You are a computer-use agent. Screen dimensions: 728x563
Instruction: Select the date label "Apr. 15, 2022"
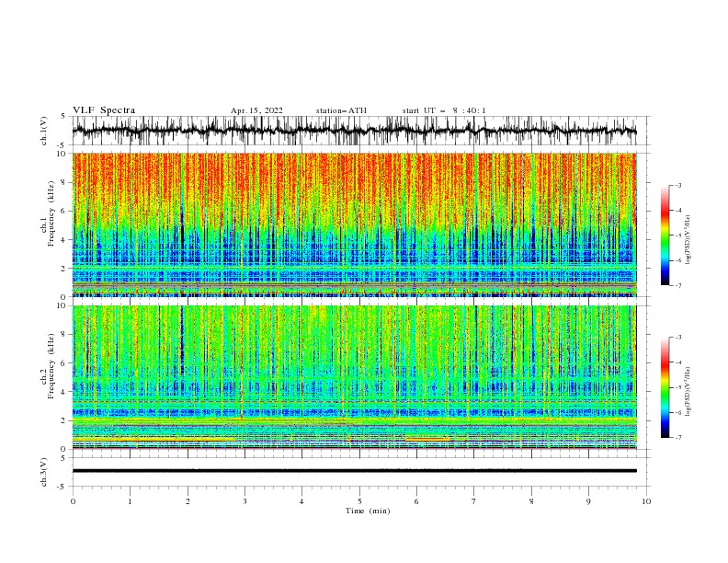[x=256, y=110]
